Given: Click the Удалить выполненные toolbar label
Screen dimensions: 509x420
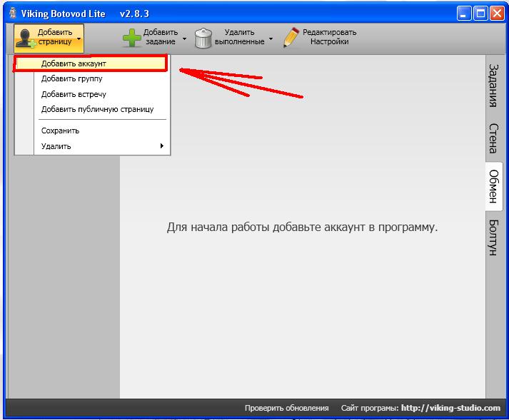Looking at the screenshot, I should tap(240, 37).
